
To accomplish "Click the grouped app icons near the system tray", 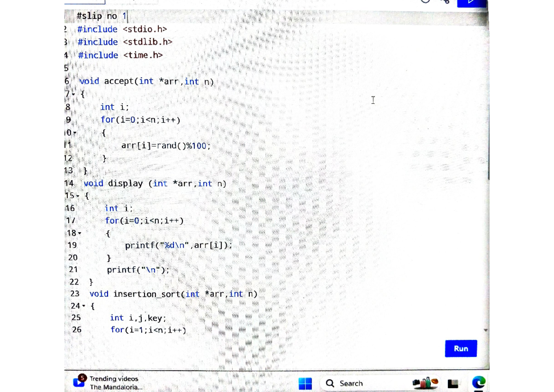I will pos(426,383).
